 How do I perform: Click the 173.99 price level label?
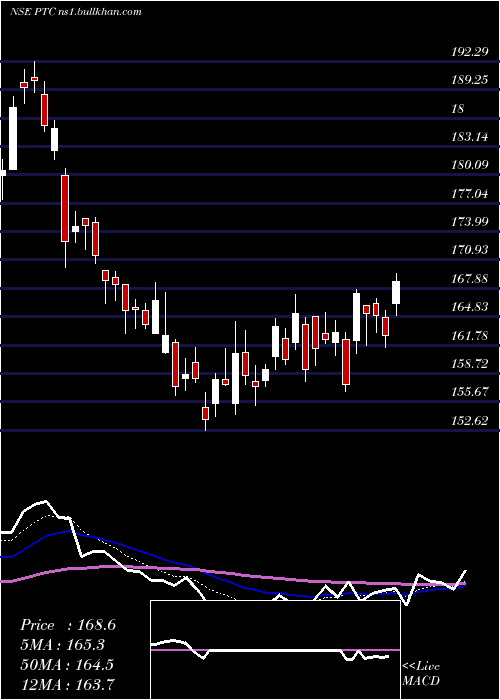click(469, 222)
